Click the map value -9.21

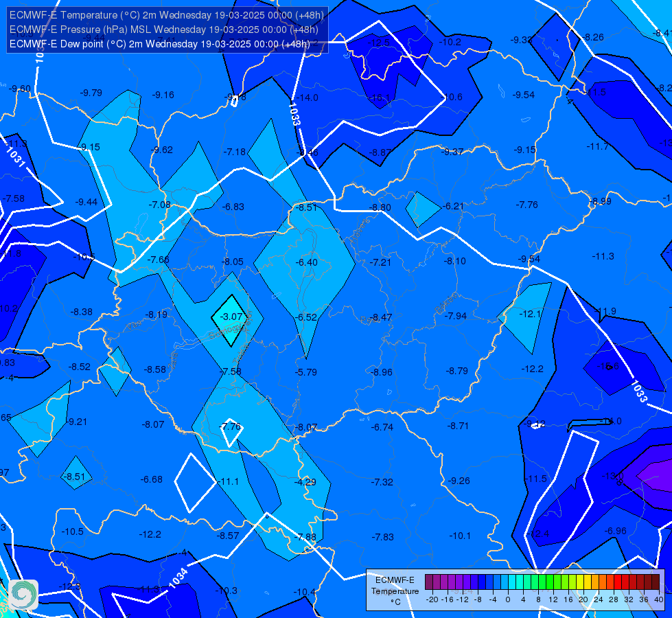(x=76, y=422)
